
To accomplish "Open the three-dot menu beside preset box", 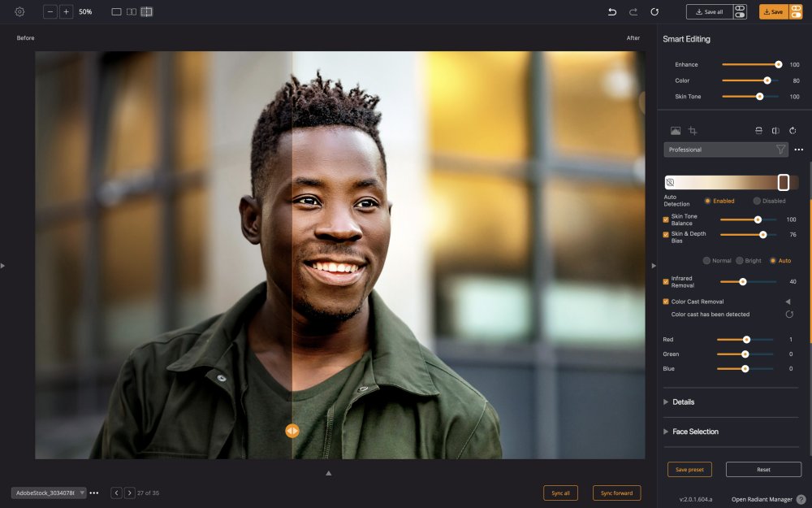I will click(799, 150).
